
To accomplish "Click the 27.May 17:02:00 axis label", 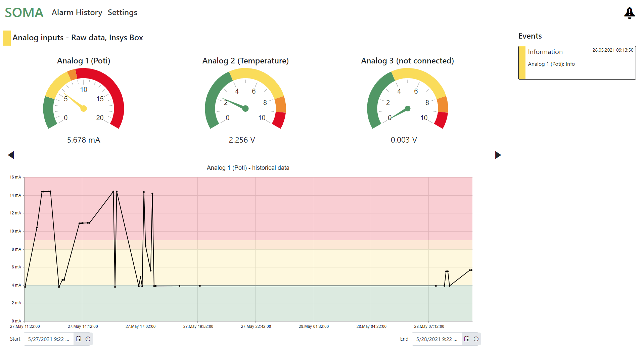I will (140, 327).
